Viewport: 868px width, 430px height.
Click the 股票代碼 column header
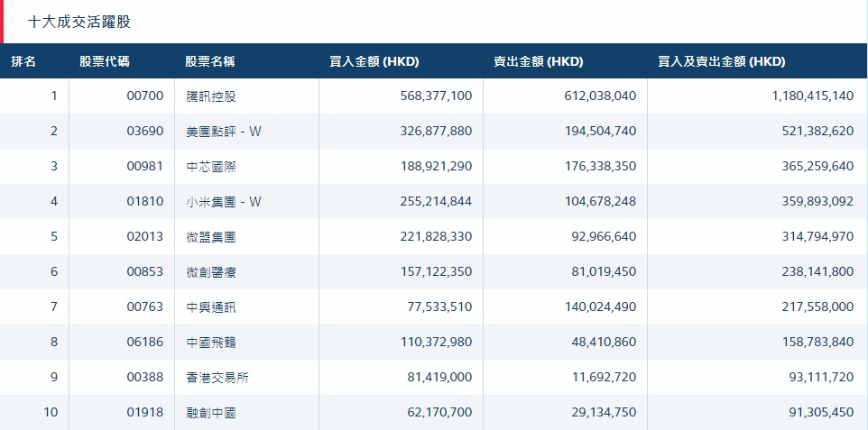tap(104, 62)
